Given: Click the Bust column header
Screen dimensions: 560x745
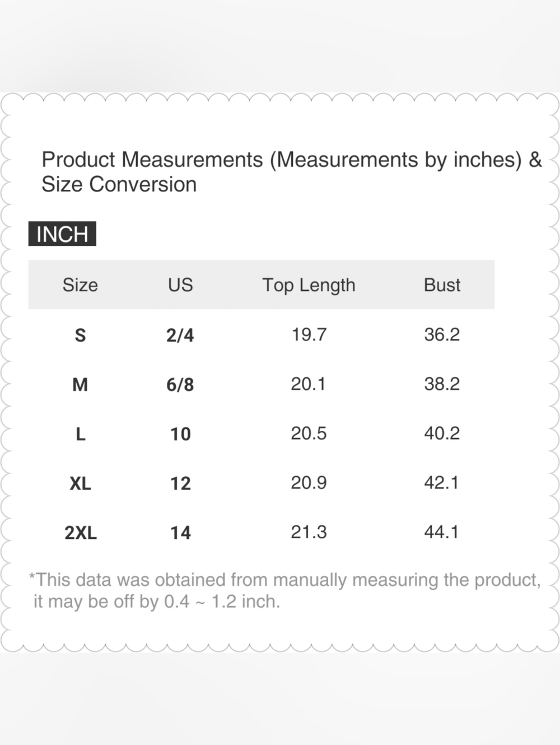Looking at the screenshot, I should point(442,285).
